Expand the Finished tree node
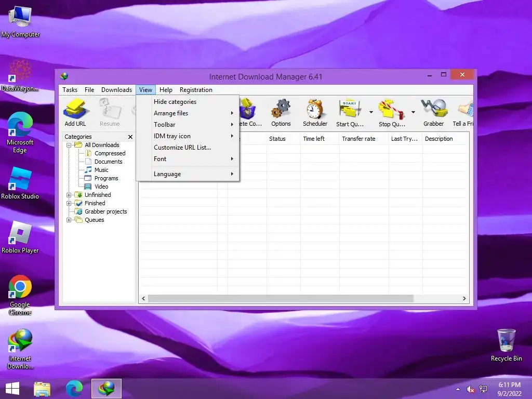This screenshot has width=532, height=399. [x=69, y=204]
